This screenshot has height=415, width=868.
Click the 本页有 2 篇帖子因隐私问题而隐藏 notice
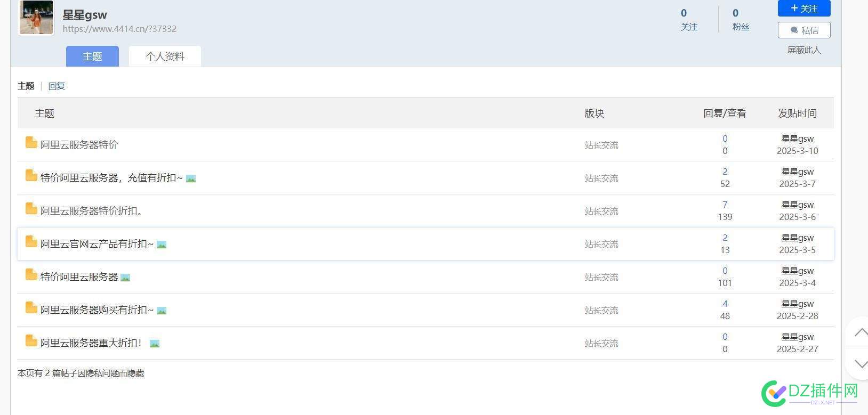click(81, 373)
